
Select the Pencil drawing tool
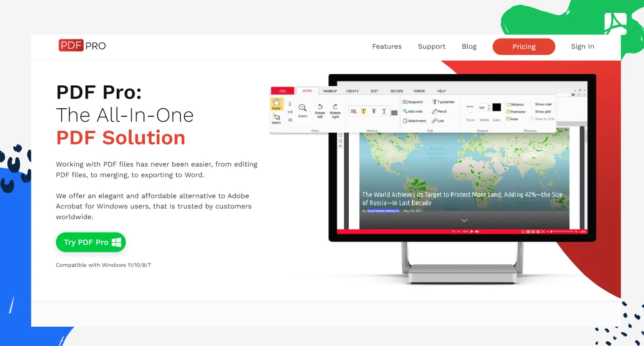click(439, 111)
